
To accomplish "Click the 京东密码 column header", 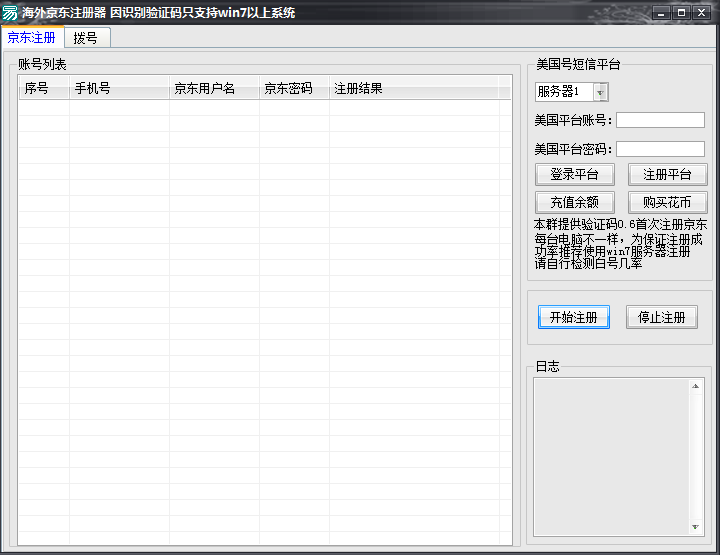I will point(294,88).
